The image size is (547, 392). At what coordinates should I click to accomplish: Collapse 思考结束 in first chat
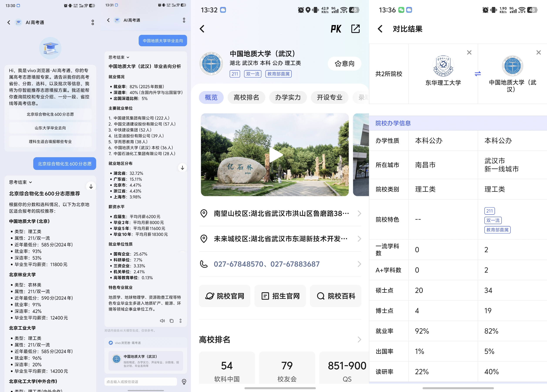(20, 182)
